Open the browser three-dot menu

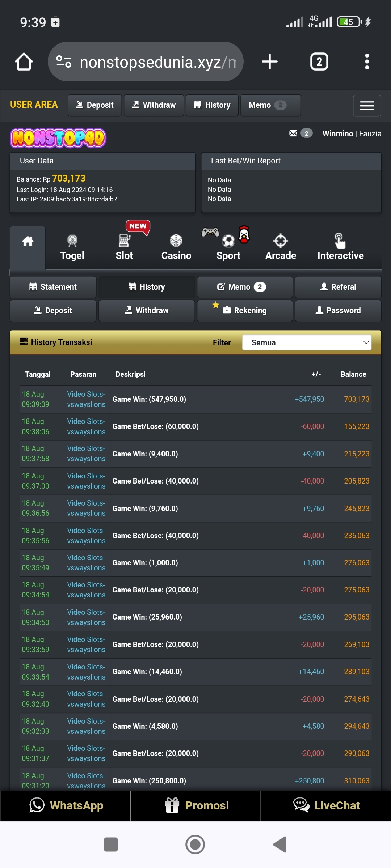point(367,61)
